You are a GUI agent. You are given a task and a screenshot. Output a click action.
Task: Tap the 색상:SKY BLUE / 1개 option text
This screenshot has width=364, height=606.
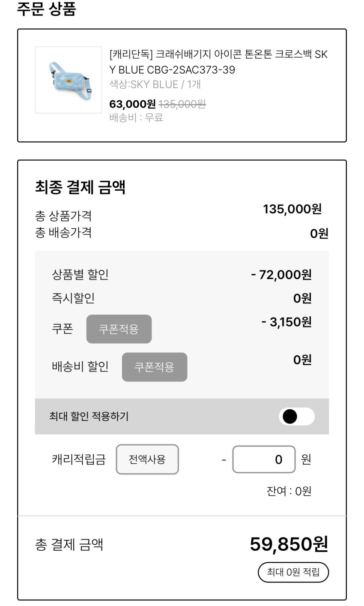coord(155,84)
